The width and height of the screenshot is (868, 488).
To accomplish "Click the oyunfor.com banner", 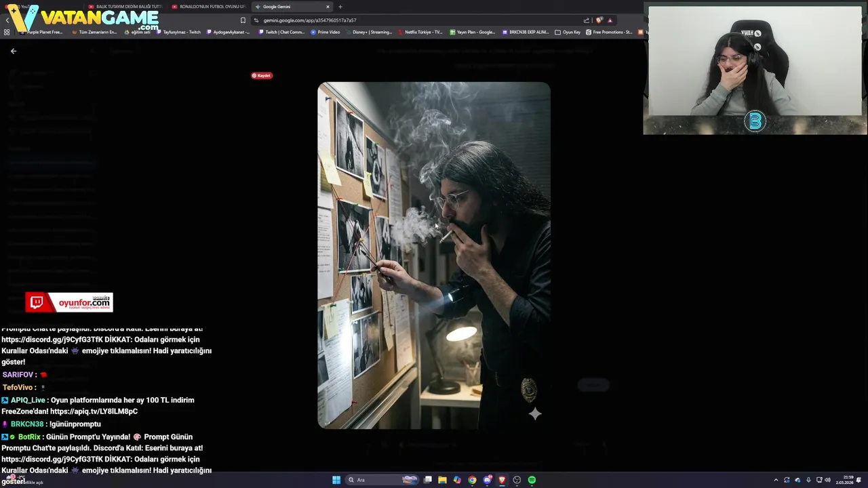I will click(x=69, y=302).
